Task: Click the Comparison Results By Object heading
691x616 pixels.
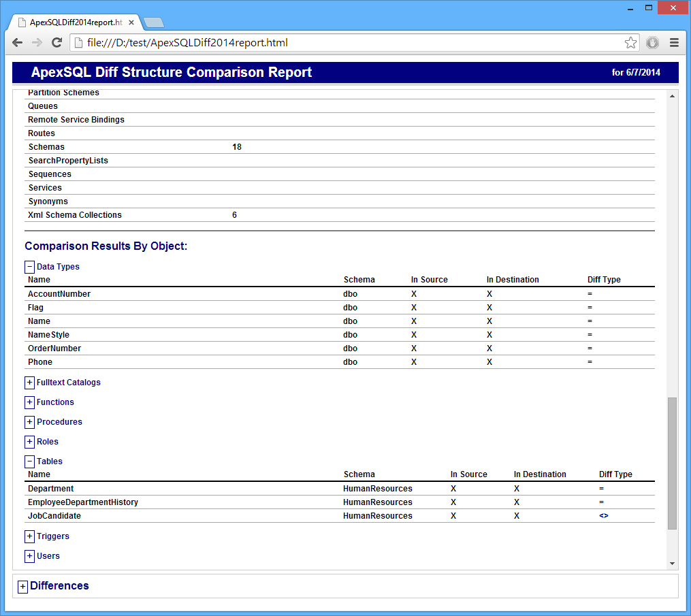Action: click(106, 246)
